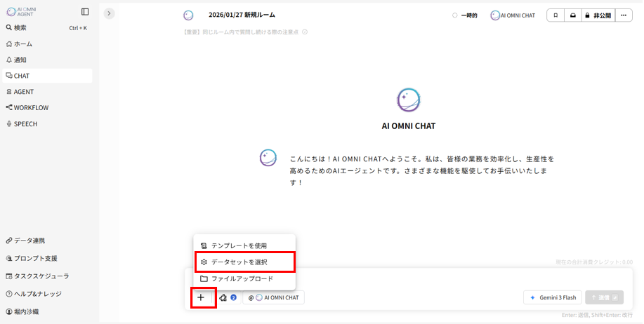
Task: Expand the panel with the chevron arrow button
Action: point(109,13)
